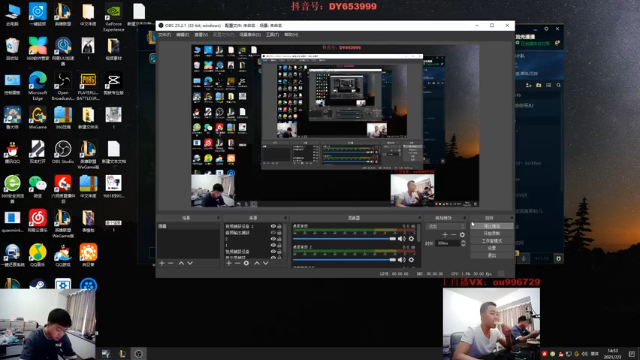Add a scene transition with plus icon
This screenshot has height=360, width=640.
pos(445,235)
